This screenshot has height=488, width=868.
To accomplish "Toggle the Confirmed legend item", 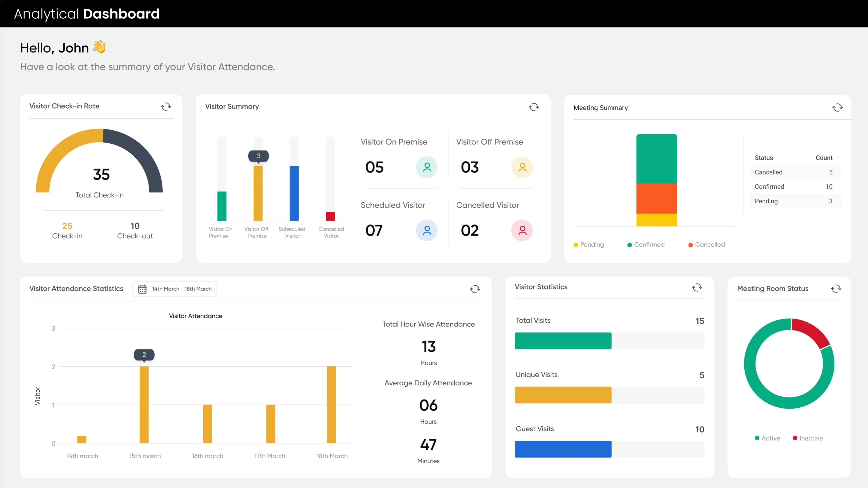I will coord(646,245).
